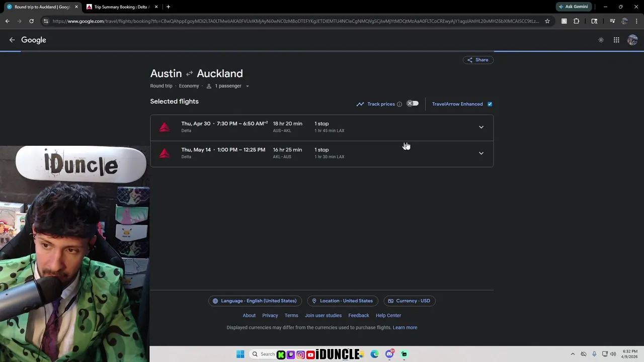Open Discord from the taskbar
Image resolution: width=644 pixels, height=362 pixels.
coord(389,354)
